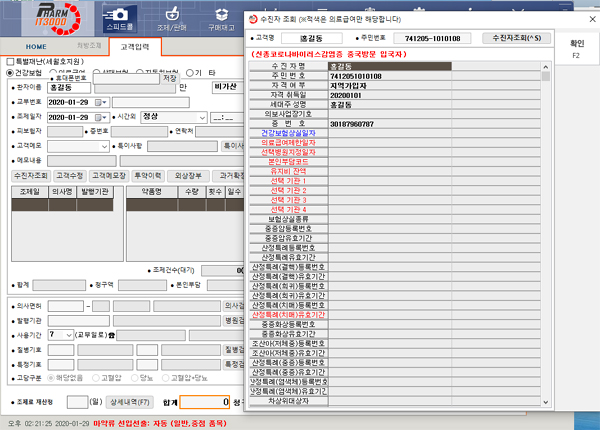Click the 상세내역(F7) button
The image size is (600, 430).
click(x=130, y=402)
